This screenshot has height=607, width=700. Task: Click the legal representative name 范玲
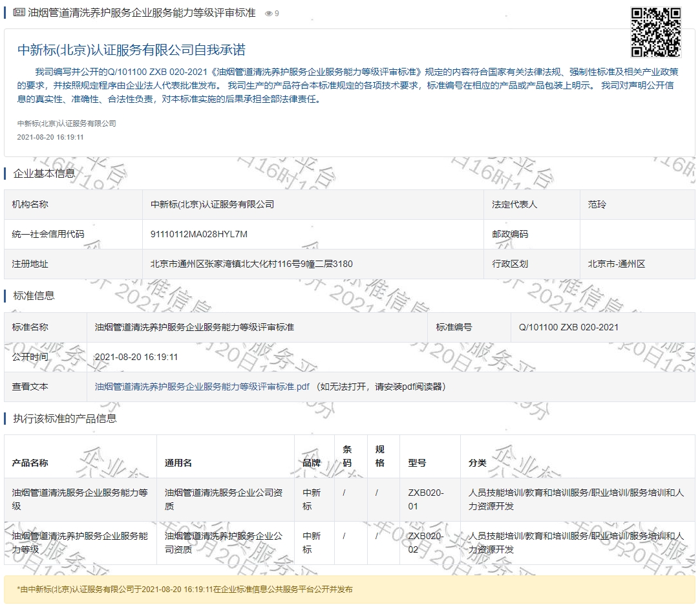pyautogui.click(x=597, y=204)
